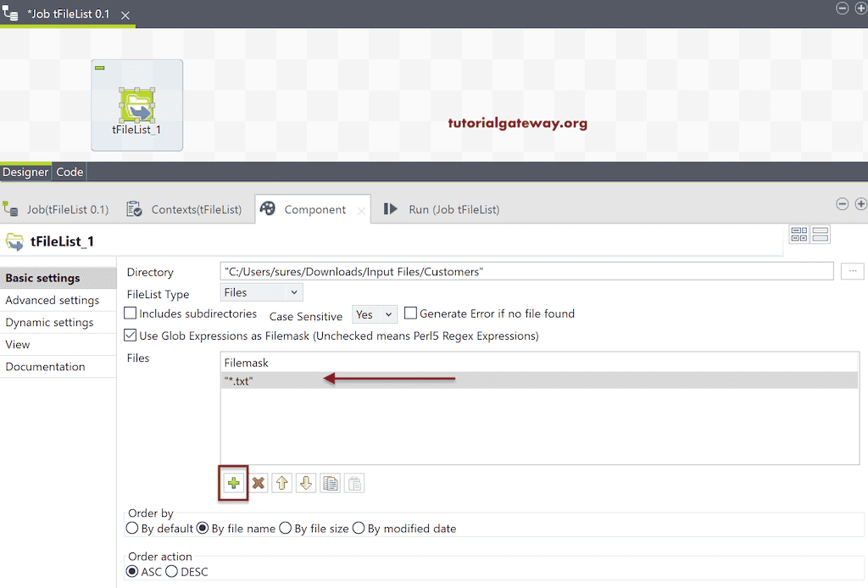Select the By file size radio button

[286, 528]
